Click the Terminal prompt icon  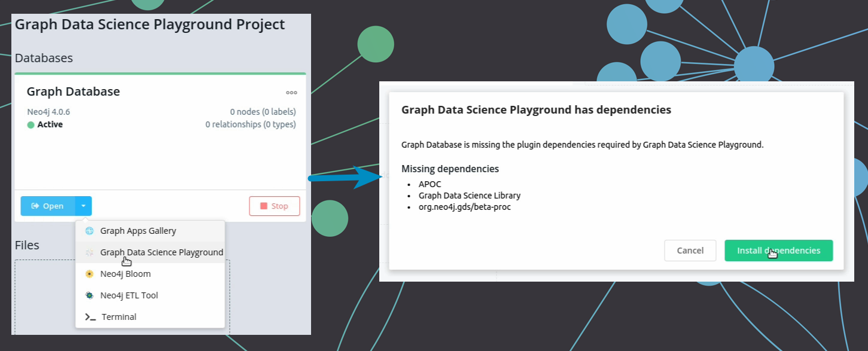[90, 317]
